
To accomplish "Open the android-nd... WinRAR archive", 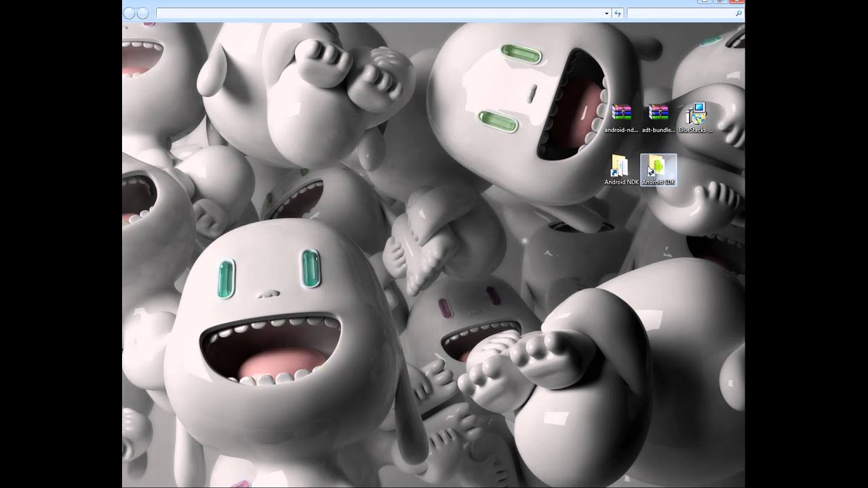I will [621, 118].
